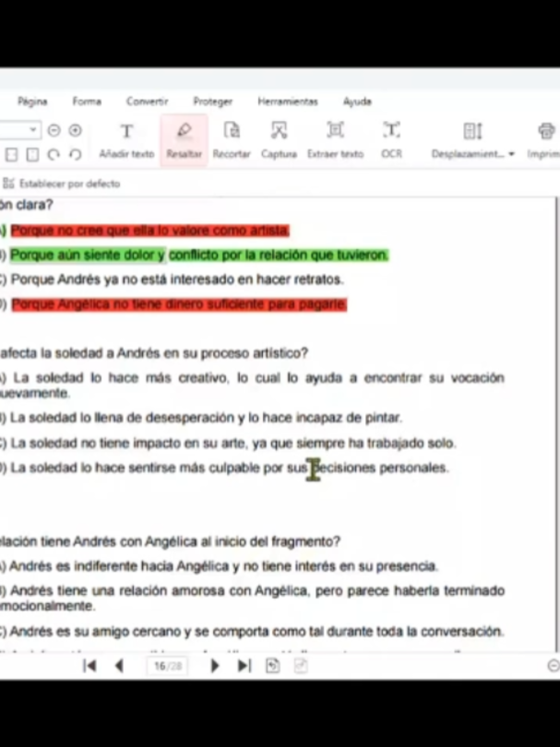Choose the Recortar crop tool

(x=232, y=140)
